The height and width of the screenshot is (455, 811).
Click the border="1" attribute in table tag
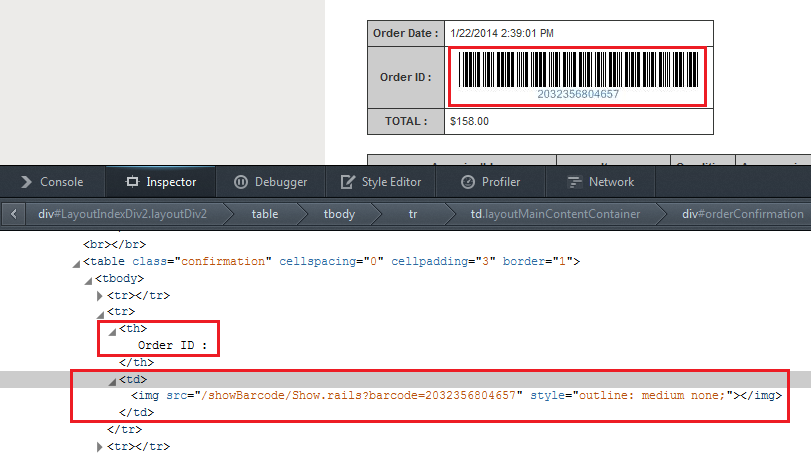(x=537, y=262)
